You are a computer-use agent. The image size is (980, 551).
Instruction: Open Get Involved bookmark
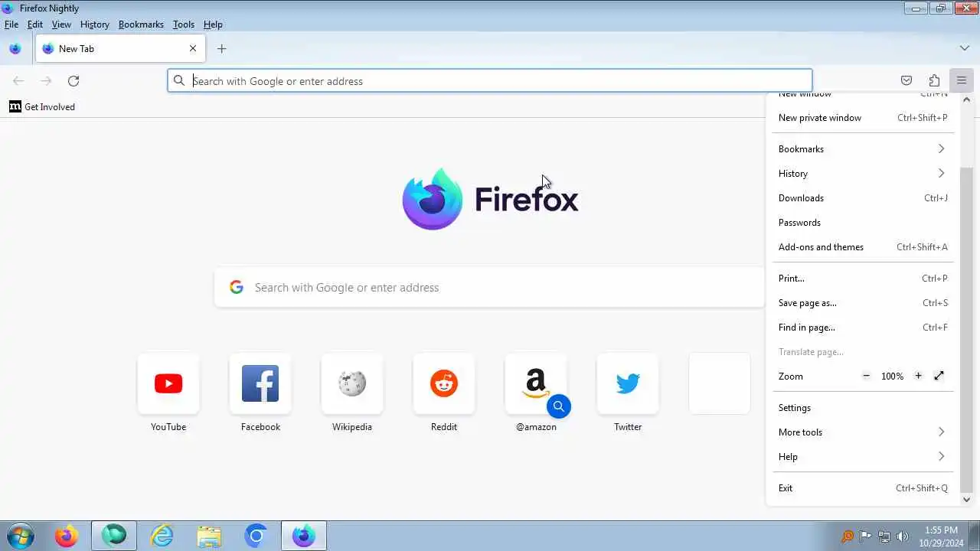(42, 107)
